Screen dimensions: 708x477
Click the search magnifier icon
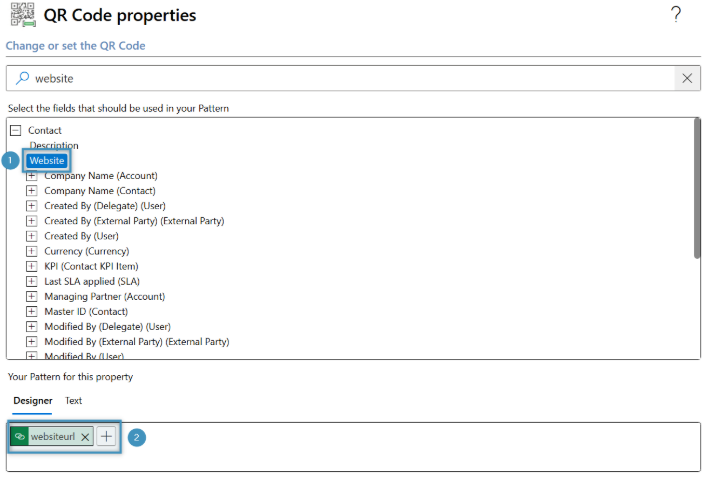coord(22,78)
